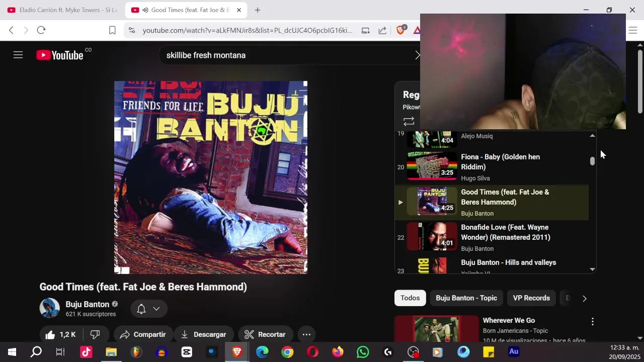
Task: Toggle the notification bell for Buju Banton
Action: tap(141, 309)
